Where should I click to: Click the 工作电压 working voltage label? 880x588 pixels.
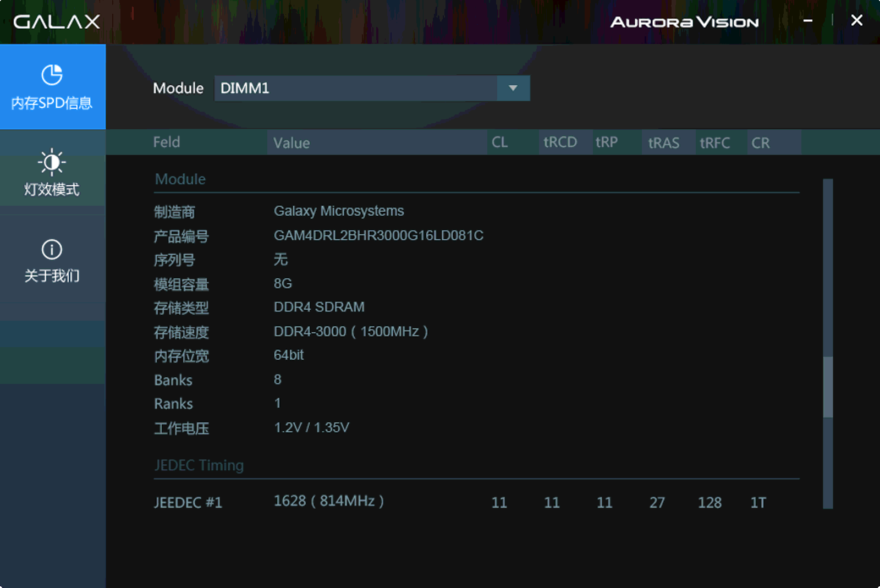click(x=182, y=428)
